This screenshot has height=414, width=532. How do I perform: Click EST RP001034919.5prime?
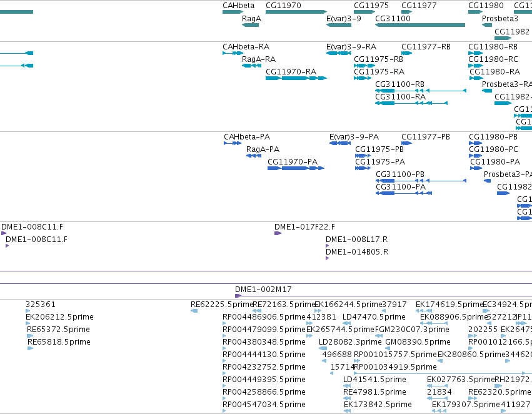[443, 373]
